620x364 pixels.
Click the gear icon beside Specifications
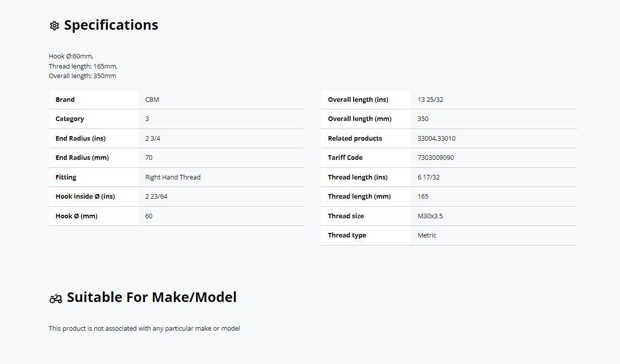click(54, 26)
